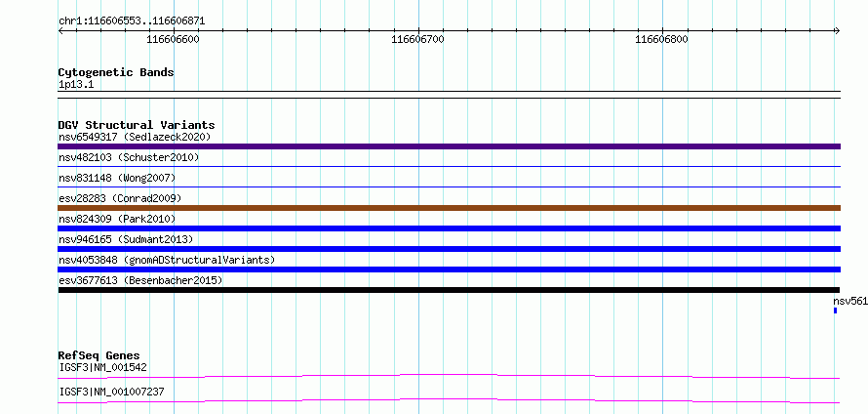Click the chr1:116606553..116606871 region label

132,21
